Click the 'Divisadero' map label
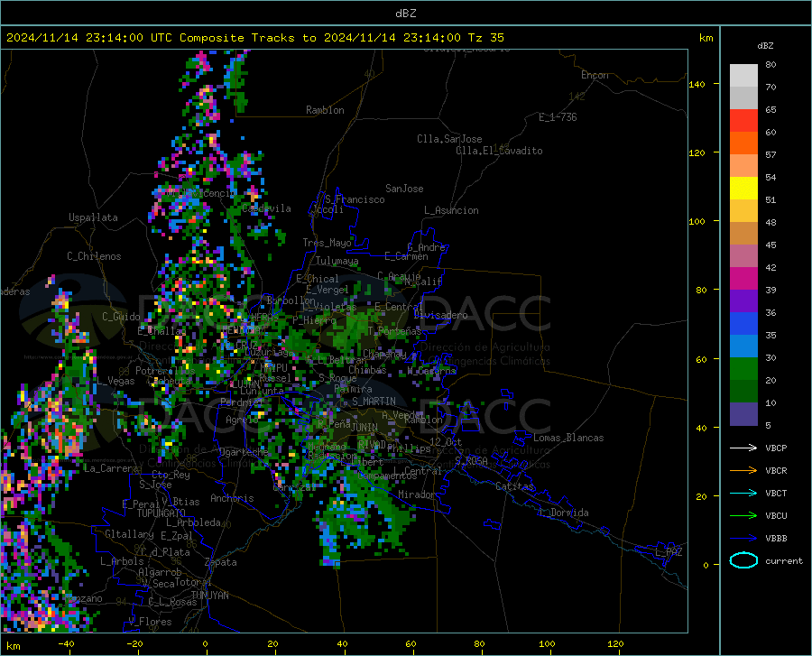Image resolution: width=812 pixels, height=656 pixels. tap(440, 315)
